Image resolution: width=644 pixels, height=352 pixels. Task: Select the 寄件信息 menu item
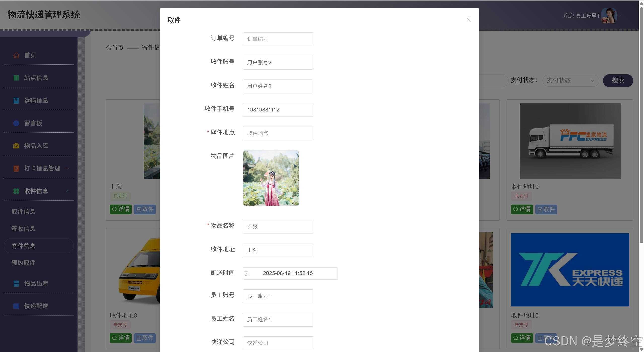point(24,246)
